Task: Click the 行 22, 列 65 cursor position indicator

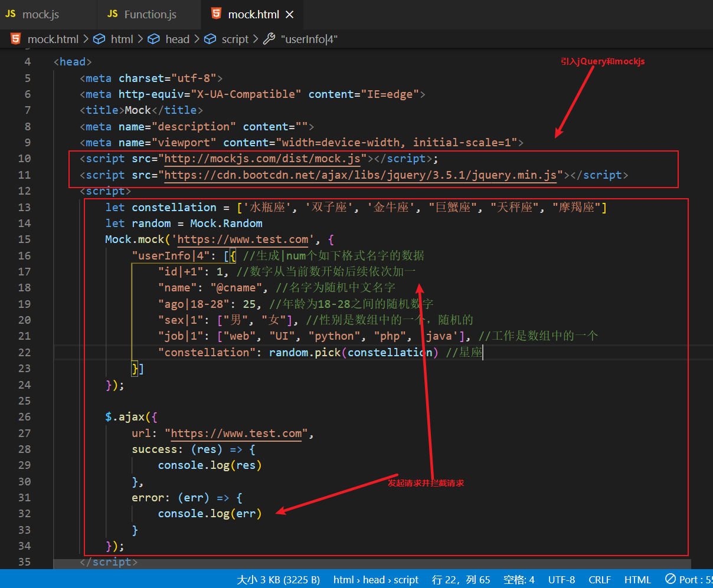Action: [x=461, y=580]
